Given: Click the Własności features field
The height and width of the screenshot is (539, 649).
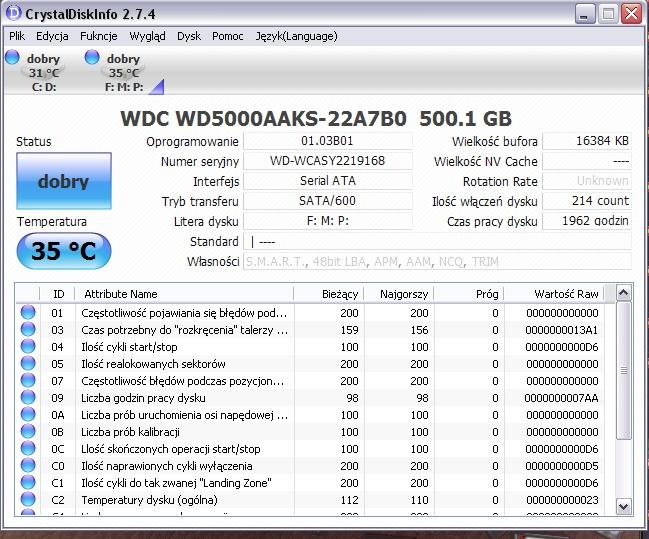Looking at the screenshot, I should [437, 262].
